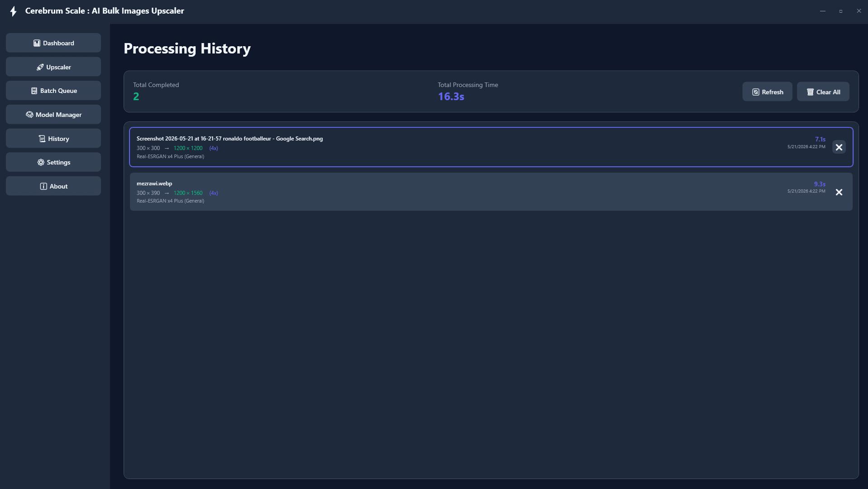Click the 300 × 390 source size

coord(148,193)
